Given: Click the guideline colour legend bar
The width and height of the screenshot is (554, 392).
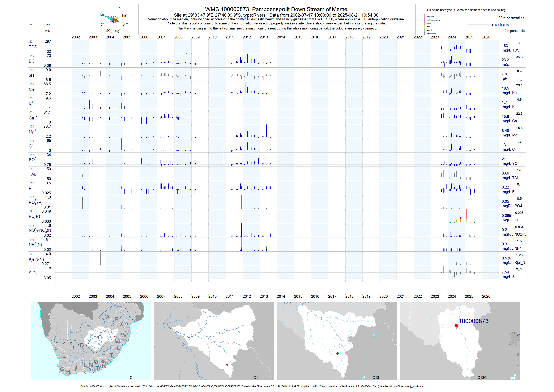Looking at the screenshot, I should pyautogui.click(x=425, y=25).
